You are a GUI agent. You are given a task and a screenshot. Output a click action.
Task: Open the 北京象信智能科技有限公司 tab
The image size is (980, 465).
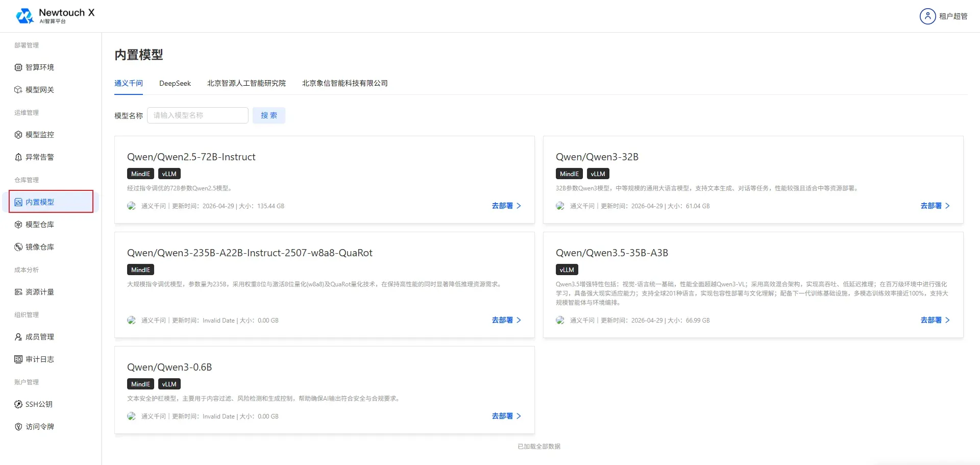[345, 83]
